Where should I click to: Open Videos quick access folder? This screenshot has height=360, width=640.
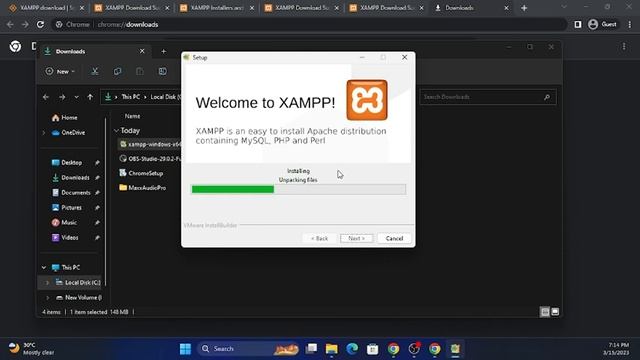[x=65, y=238]
